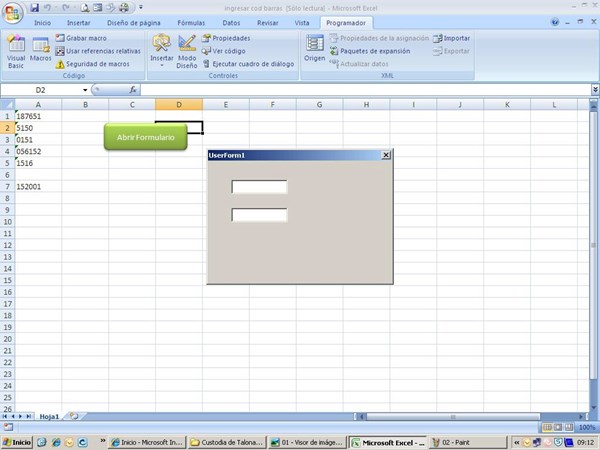Expand the formula bar
600x450 pixels.
[x=594, y=90]
